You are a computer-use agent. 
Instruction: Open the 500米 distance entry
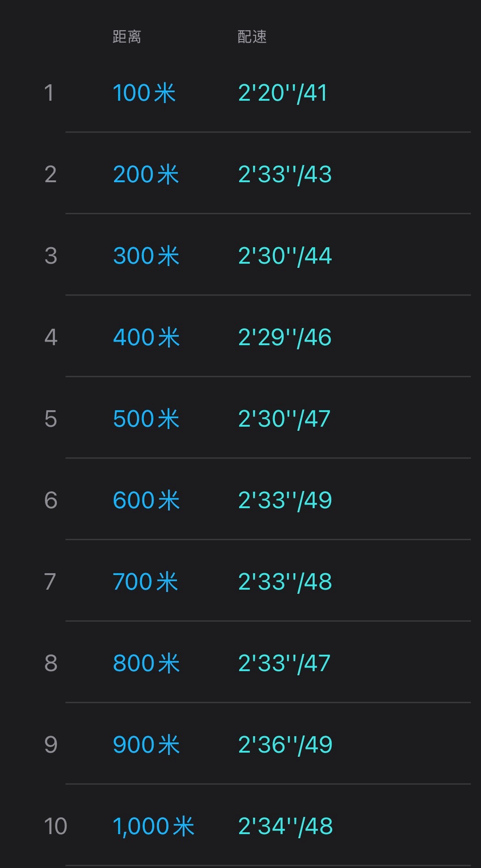(x=146, y=419)
